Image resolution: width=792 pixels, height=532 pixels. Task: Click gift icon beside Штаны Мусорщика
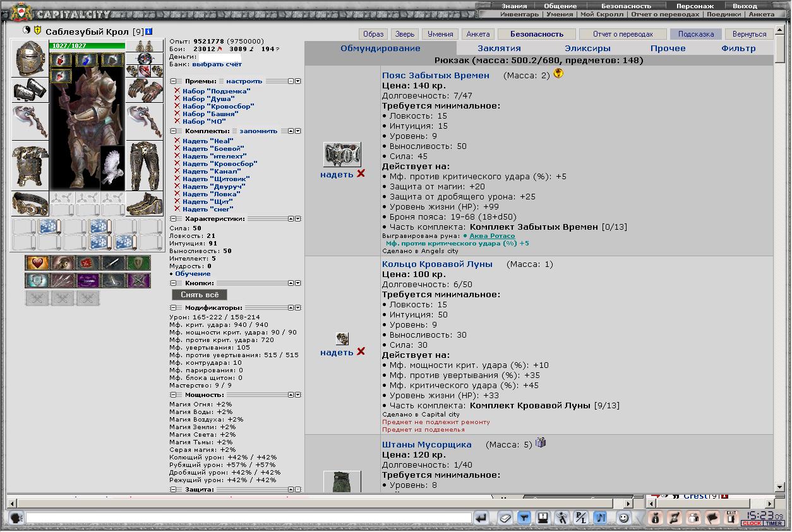point(541,443)
